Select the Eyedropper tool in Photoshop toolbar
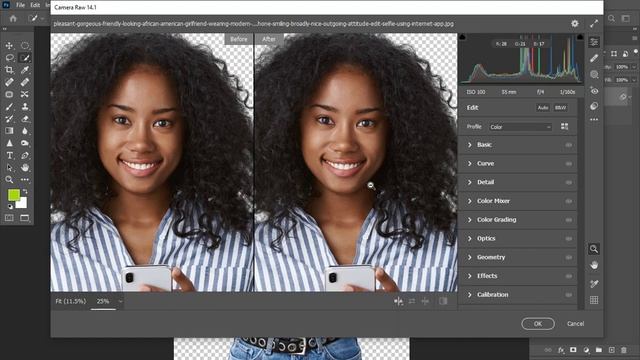The height and width of the screenshot is (360, 640). tap(25, 70)
